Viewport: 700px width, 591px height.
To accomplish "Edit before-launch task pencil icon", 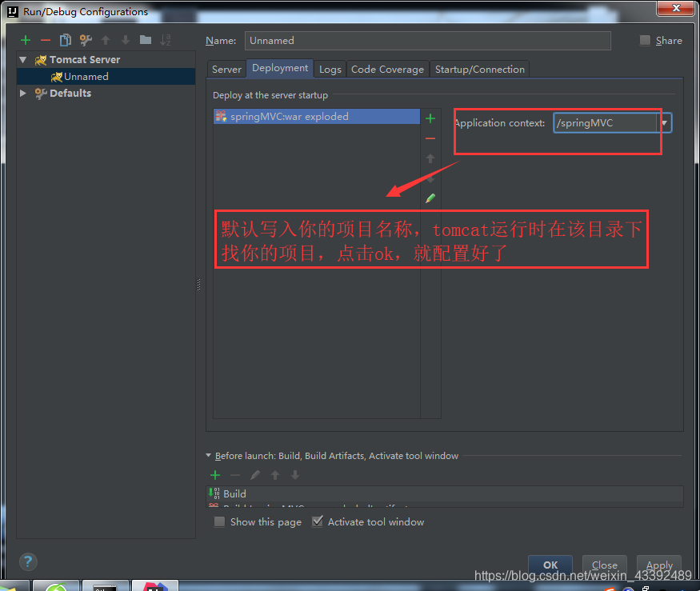I will (x=255, y=475).
